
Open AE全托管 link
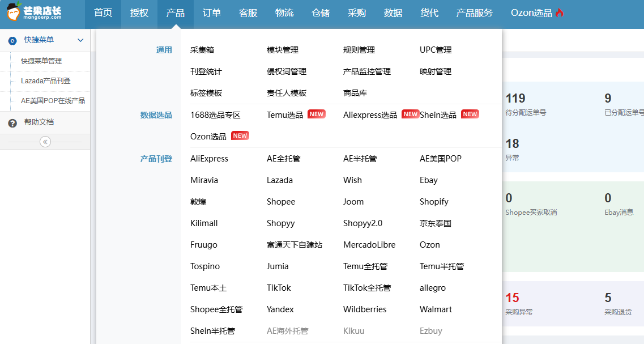point(283,159)
